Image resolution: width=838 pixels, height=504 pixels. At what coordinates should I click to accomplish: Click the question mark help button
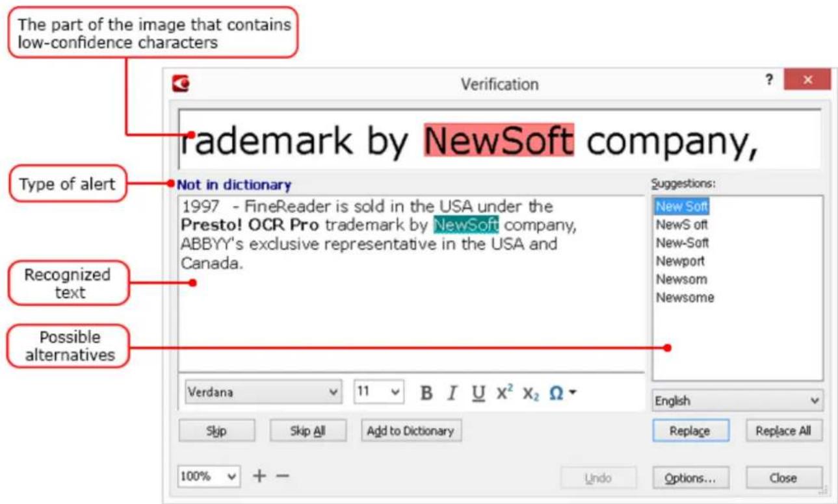(769, 80)
